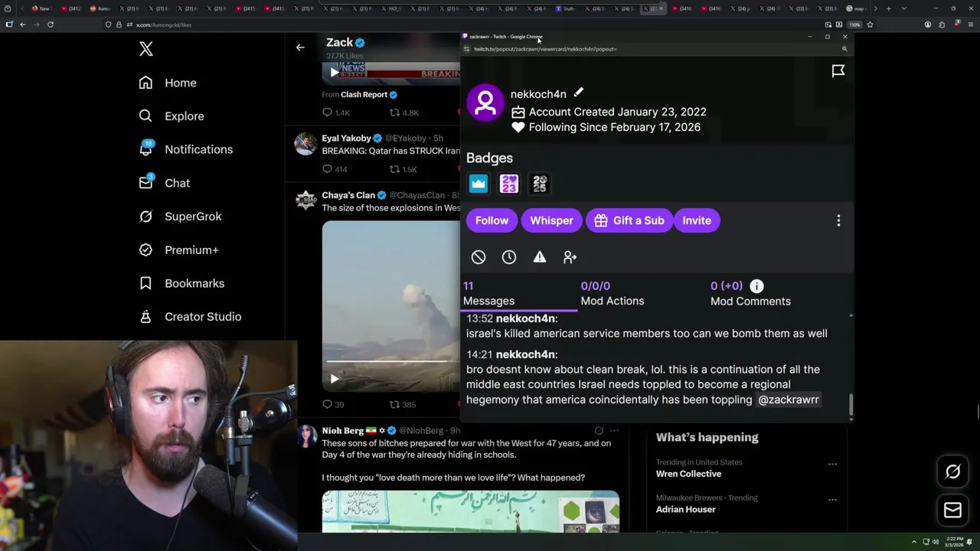This screenshot has height=551, width=980.
Task: Open more options for Wren Collective trend
Action: click(x=832, y=464)
